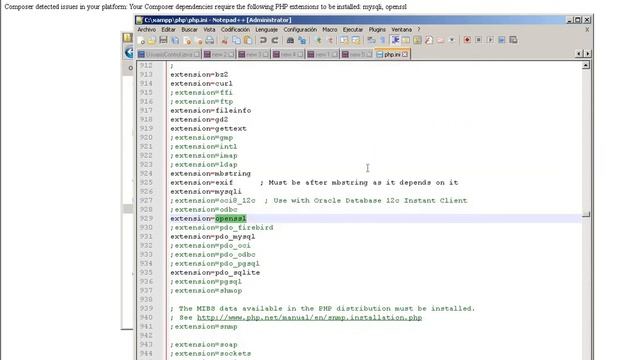This screenshot has width=640, height=360.
Task: Click the line extension=gettext
Action: click(x=209, y=129)
